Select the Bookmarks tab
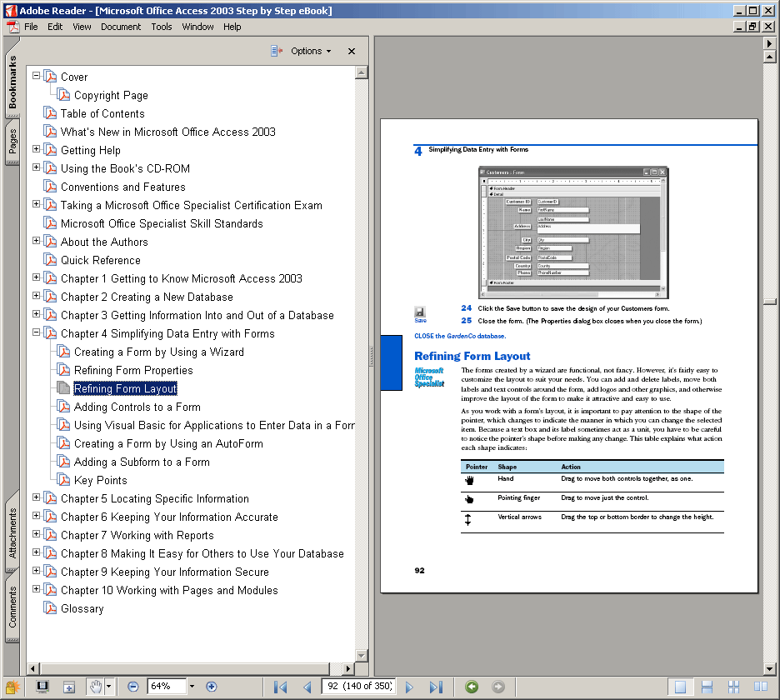The height and width of the screenshot is (700, 780). pos(12,82)
